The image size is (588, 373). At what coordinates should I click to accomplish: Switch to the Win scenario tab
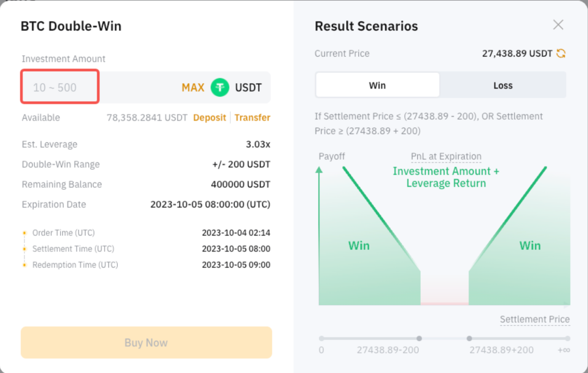point(377,85)
